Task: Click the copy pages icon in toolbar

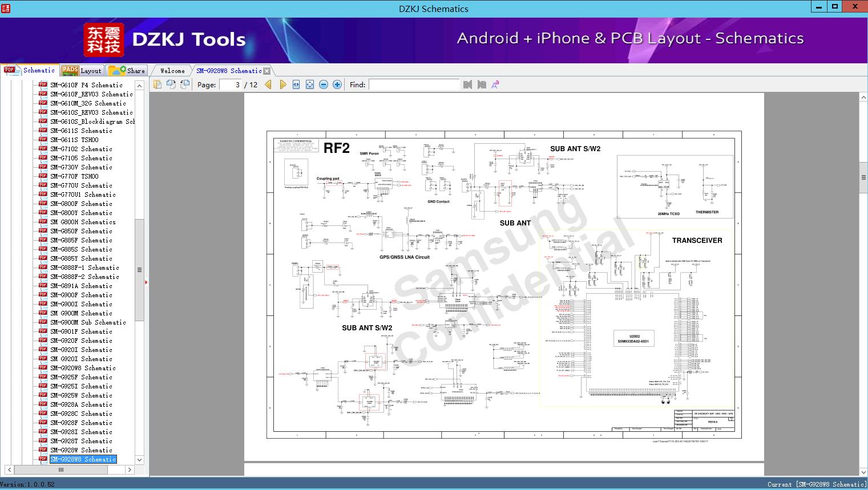Action: pos(158,84)
